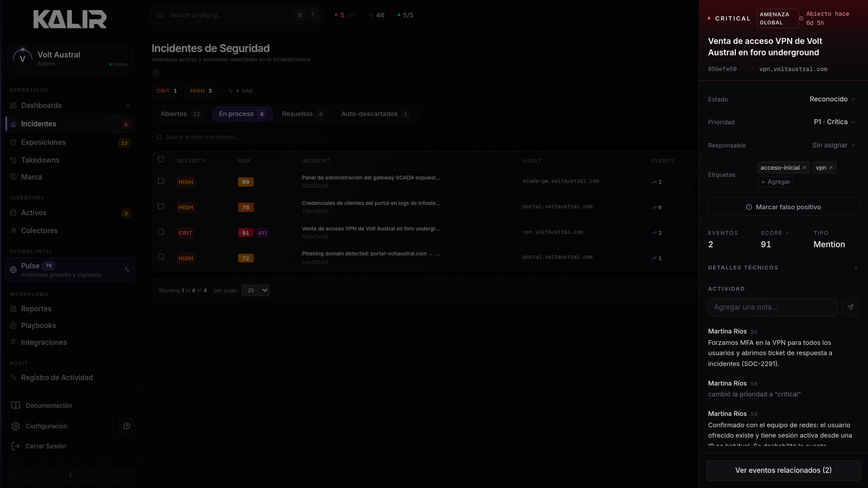The width and height of the screenshot is (868, 488).
Task: Click the small info icon under the page subtitle
Action: click(156, 73)
